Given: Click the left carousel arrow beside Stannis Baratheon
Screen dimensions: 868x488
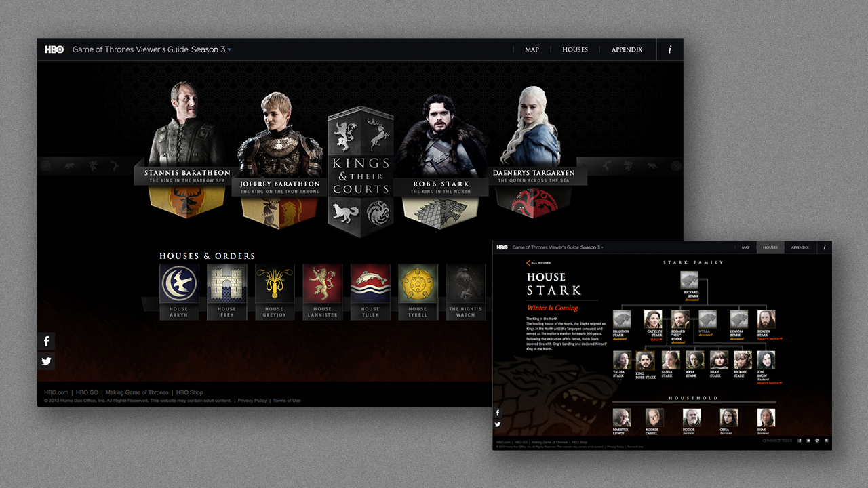Looking at the screenshot, I should [46, 165].
